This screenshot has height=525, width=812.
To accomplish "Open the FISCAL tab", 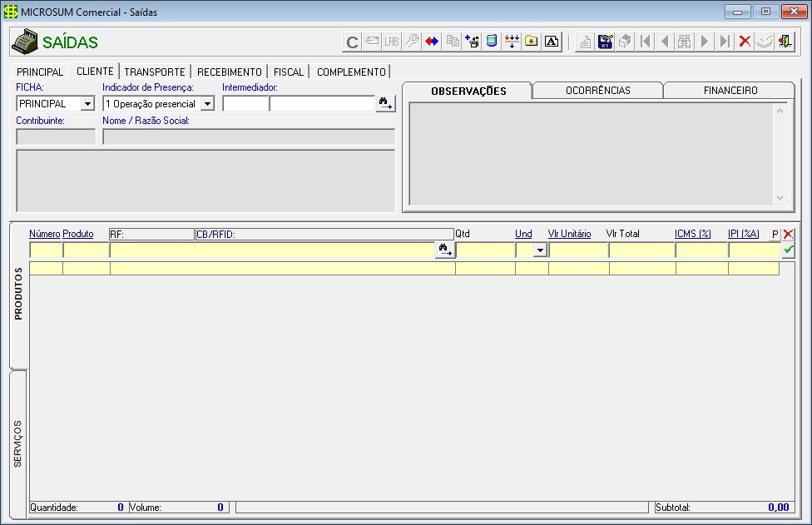I will click(x=289, y=72).
